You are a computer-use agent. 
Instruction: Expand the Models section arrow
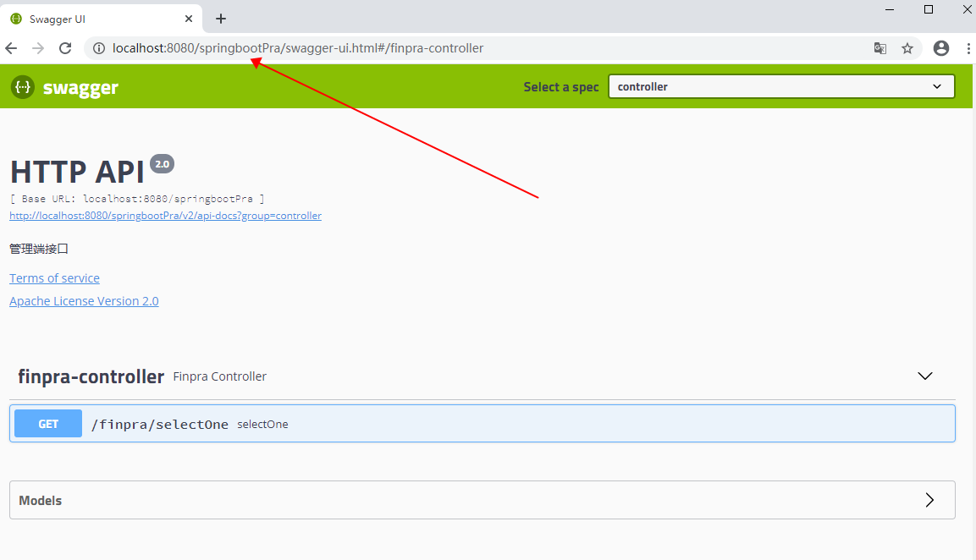click(x=929, y=500)
